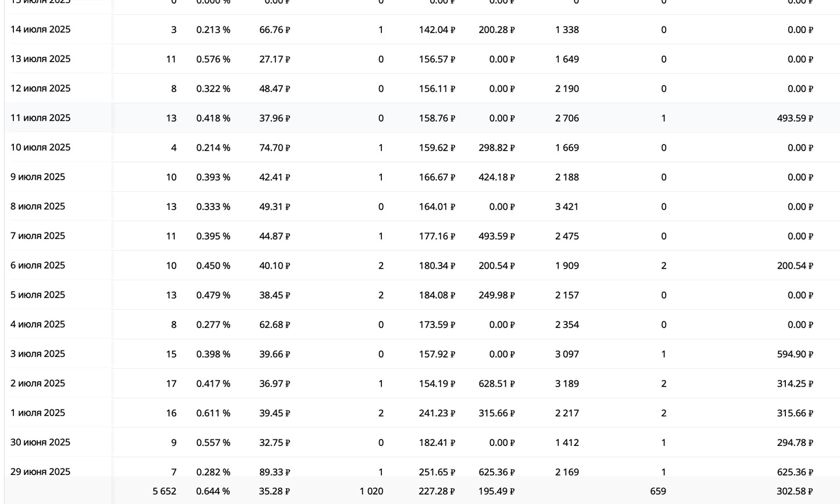
Task: Click the 628.51 ₽ value
Action: coord(496,384)
